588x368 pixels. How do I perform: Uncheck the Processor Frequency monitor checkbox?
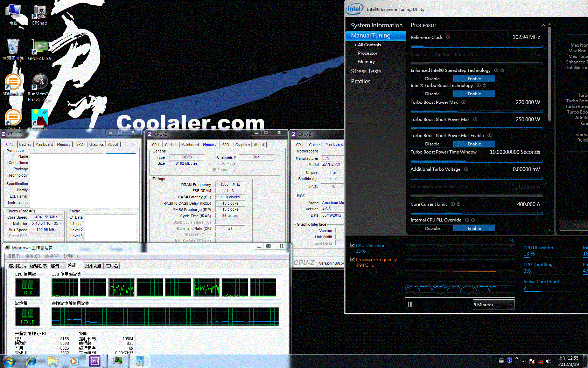[352, 259]
